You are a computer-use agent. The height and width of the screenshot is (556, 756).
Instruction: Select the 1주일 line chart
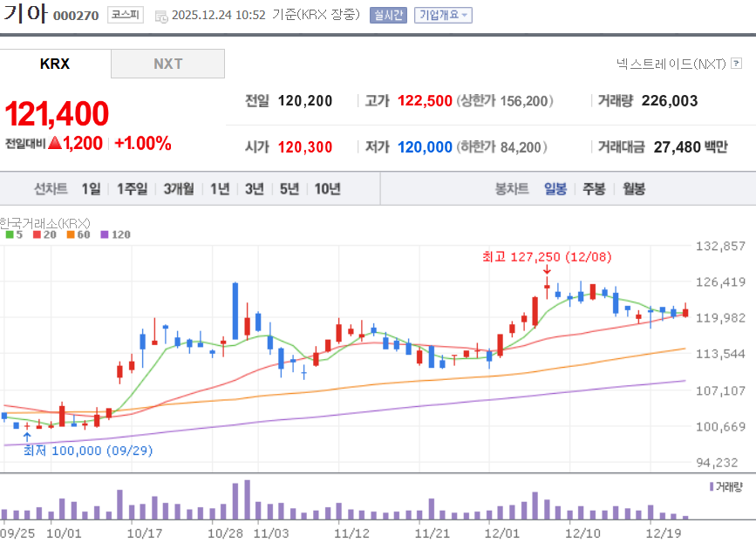tap(133, 189)
